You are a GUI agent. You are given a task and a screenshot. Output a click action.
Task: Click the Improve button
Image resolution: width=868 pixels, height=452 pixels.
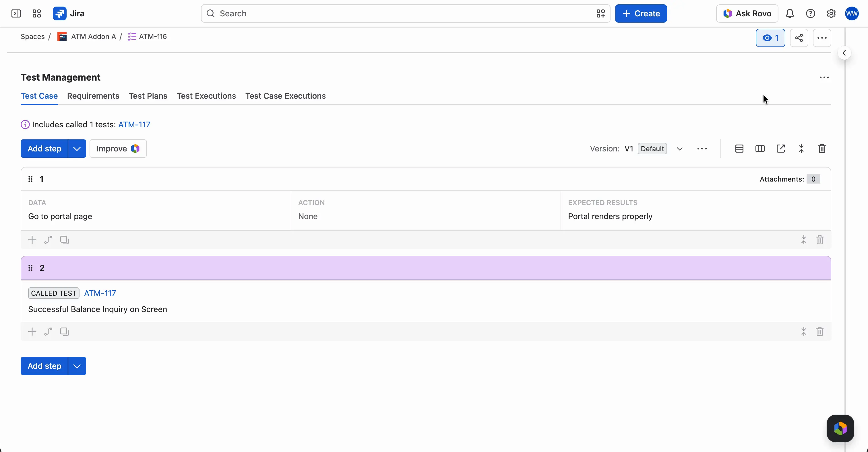(118, 149)
